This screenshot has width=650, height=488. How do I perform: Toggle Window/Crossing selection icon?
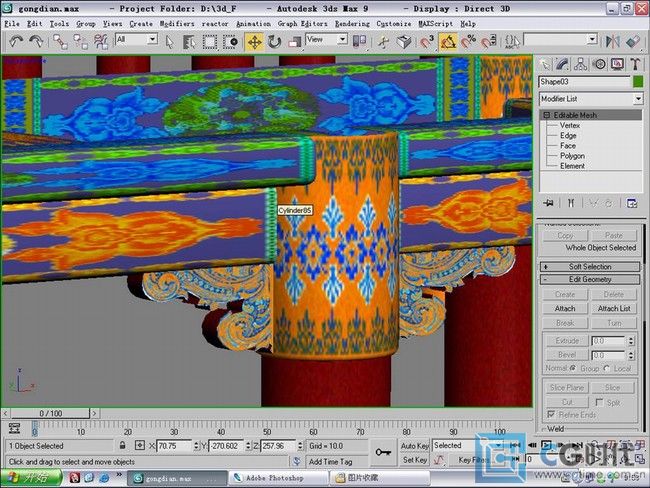(x=230, y=42)
